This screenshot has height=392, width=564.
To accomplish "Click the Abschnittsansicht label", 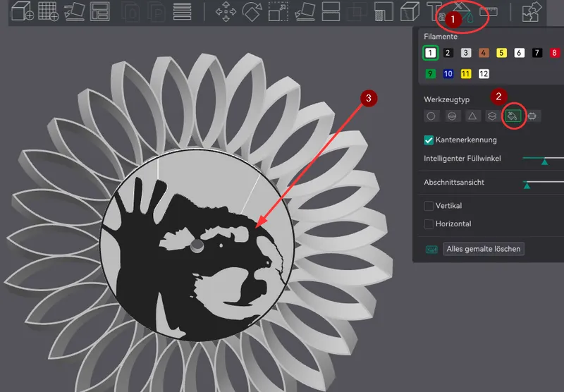I will pyautogui.click(x=454, y=183).
